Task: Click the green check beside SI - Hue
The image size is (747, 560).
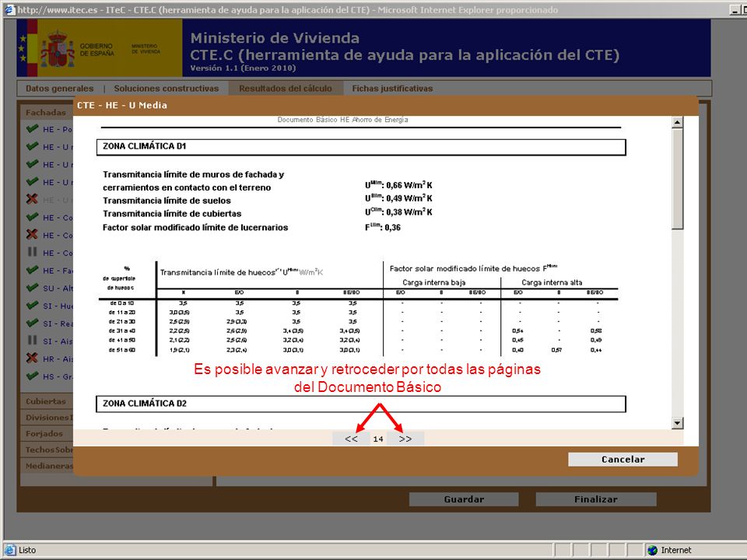Action: 32,305
